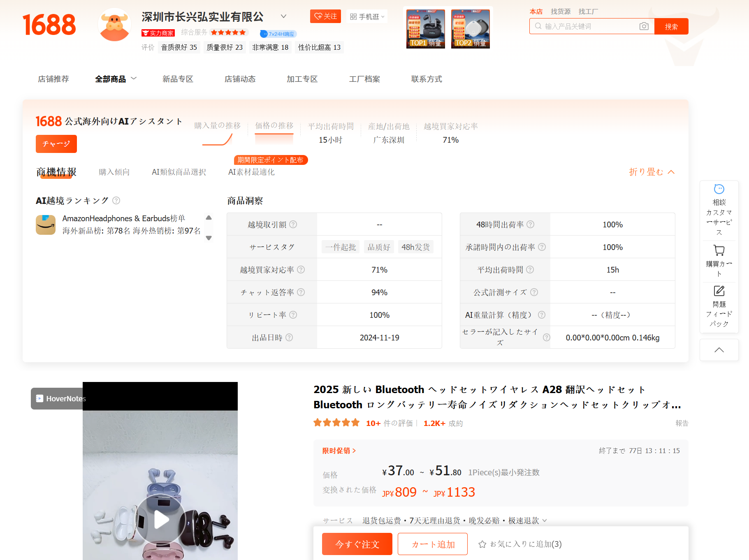Click the problem feedback pencil icon

click(x=719, y=291)
